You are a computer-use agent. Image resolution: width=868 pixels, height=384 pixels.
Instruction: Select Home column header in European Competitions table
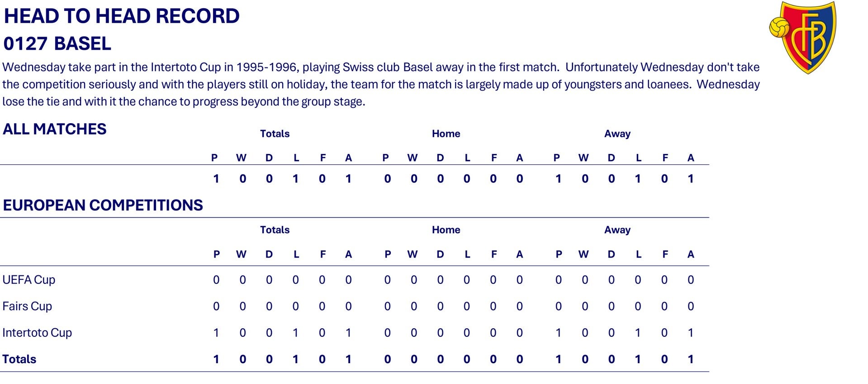tap(446, 230)
